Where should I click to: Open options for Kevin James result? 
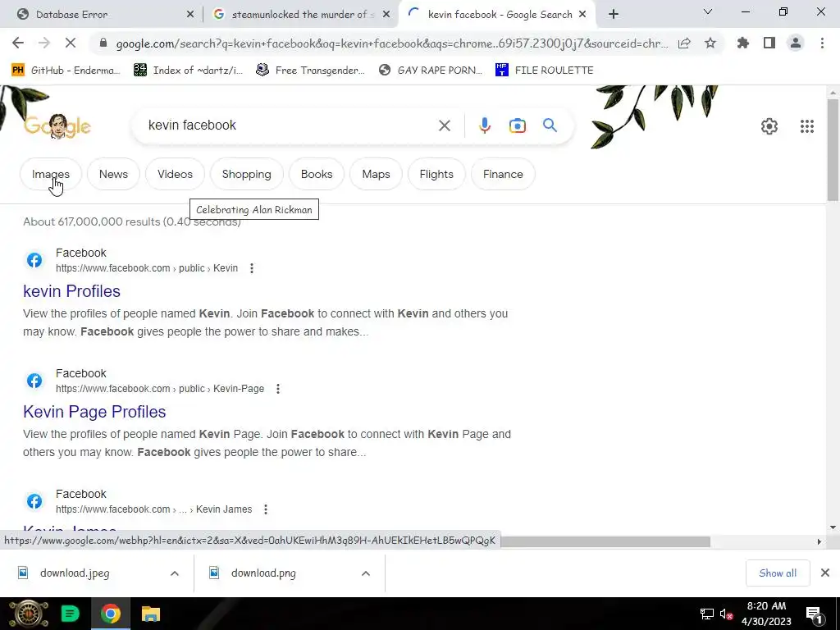pos(266,509)
